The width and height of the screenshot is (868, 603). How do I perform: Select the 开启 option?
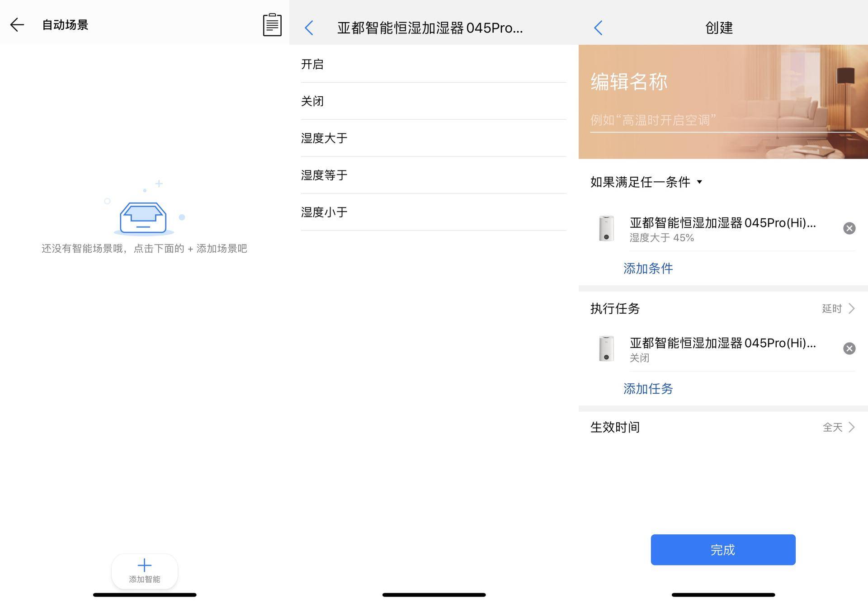pos(313,64)
